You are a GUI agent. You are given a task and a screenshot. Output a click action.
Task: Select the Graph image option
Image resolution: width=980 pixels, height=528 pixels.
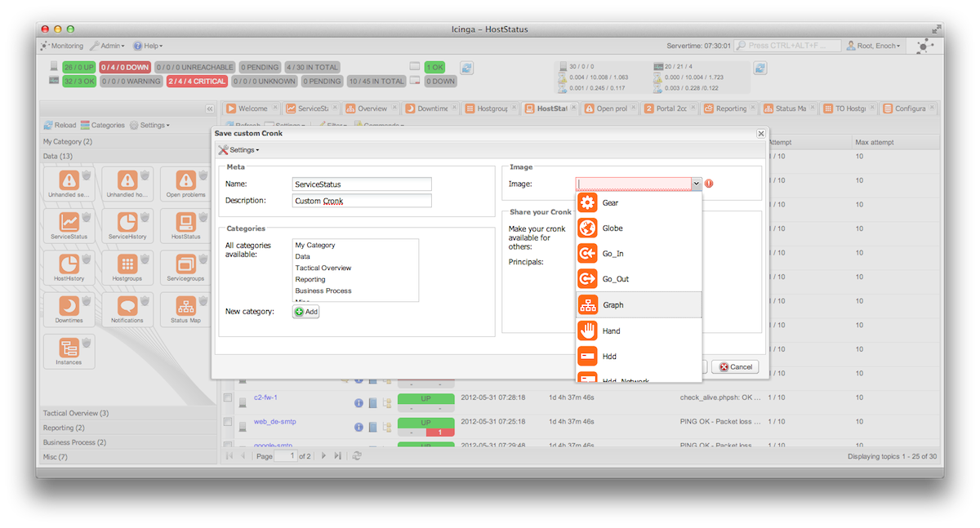point(612,305)
